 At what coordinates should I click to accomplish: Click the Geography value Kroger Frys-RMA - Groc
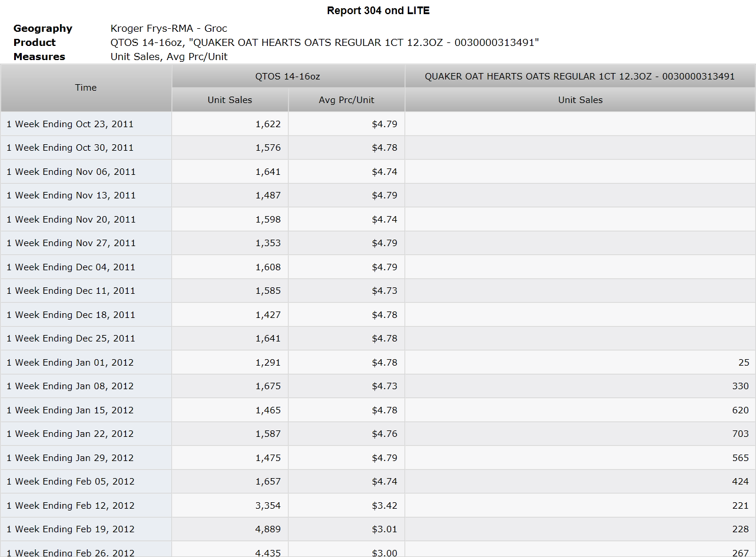click(169, 28)
